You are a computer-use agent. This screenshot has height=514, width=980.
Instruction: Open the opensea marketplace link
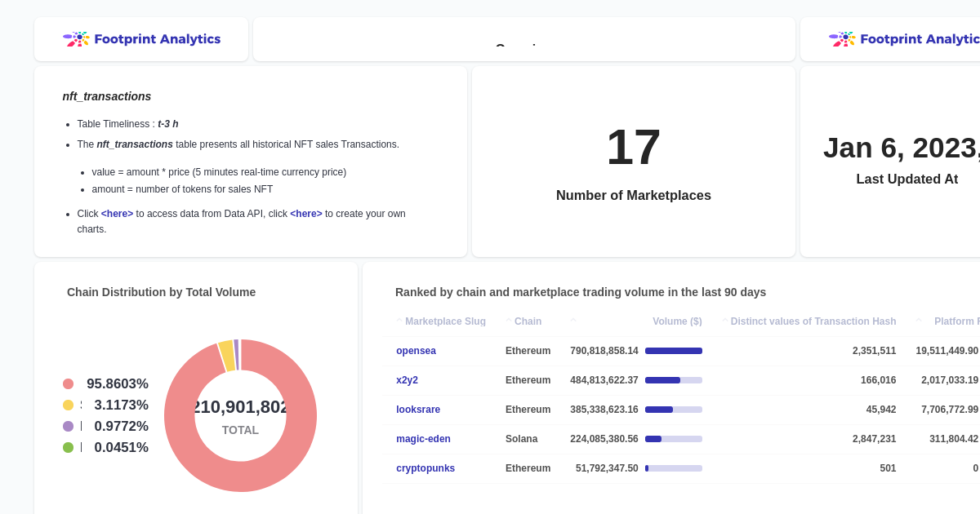[416, 351]
